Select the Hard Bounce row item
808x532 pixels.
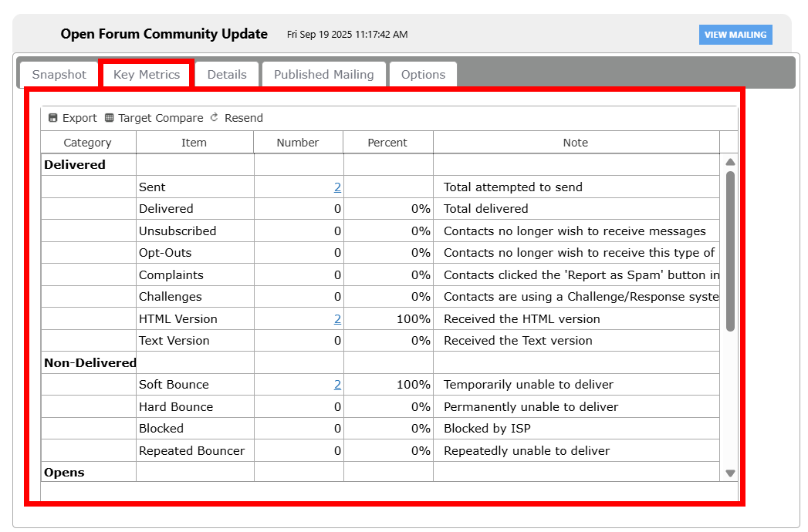click(176, 407)
